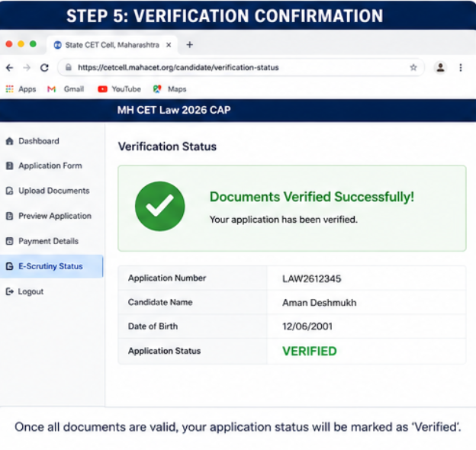Click the padlock site info icon
The width and height of the screenshot is (476, 450).
(69, 67)
